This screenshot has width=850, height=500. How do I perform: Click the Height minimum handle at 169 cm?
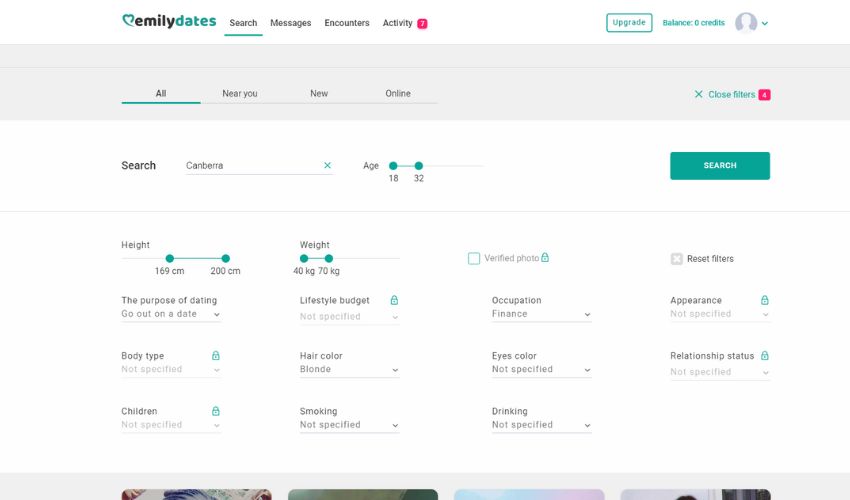click(170, 259)
